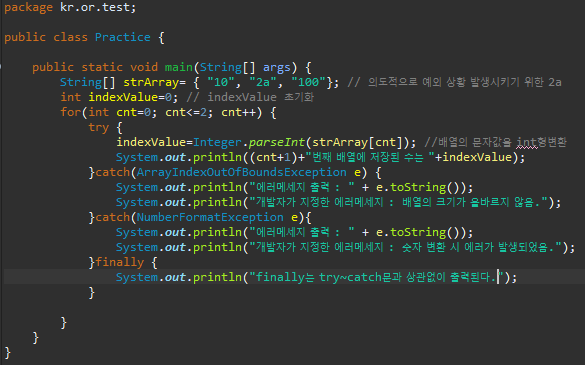This screenshot has height=365, width=585.
Task: Click the finally keyword
Action: [119, 262]
